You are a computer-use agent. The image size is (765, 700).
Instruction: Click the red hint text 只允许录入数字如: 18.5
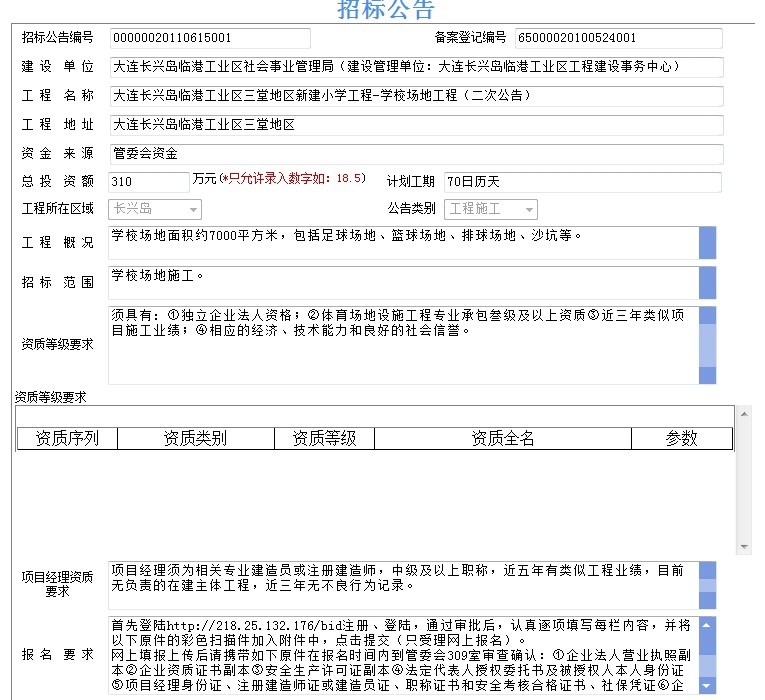292,179
